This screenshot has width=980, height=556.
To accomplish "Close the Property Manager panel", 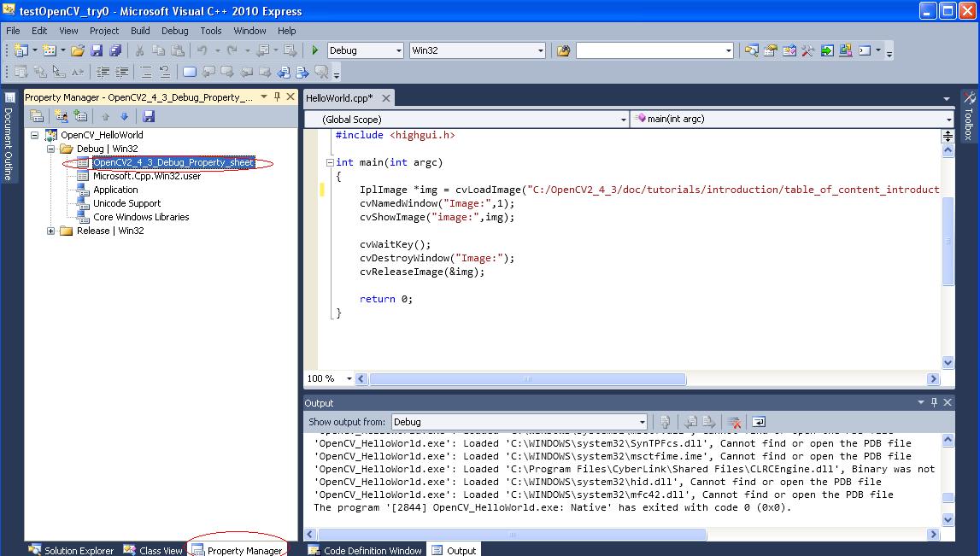I will [290, 97].
